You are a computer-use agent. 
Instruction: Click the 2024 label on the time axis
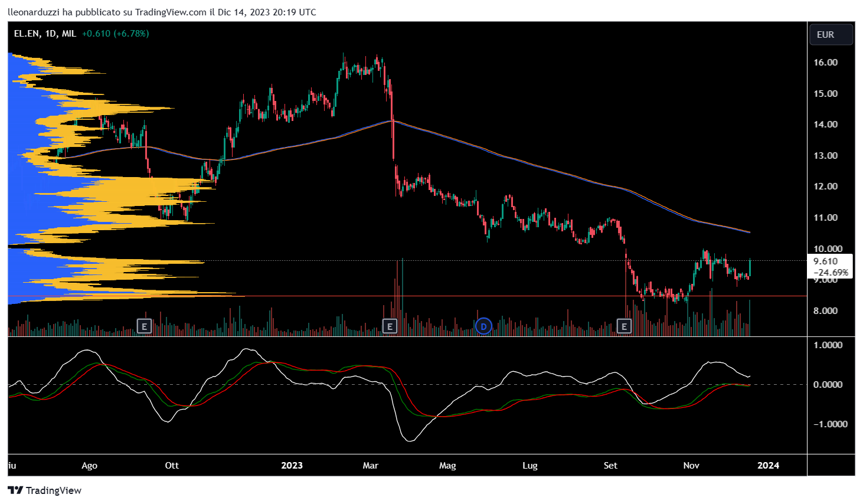(768, 466)
